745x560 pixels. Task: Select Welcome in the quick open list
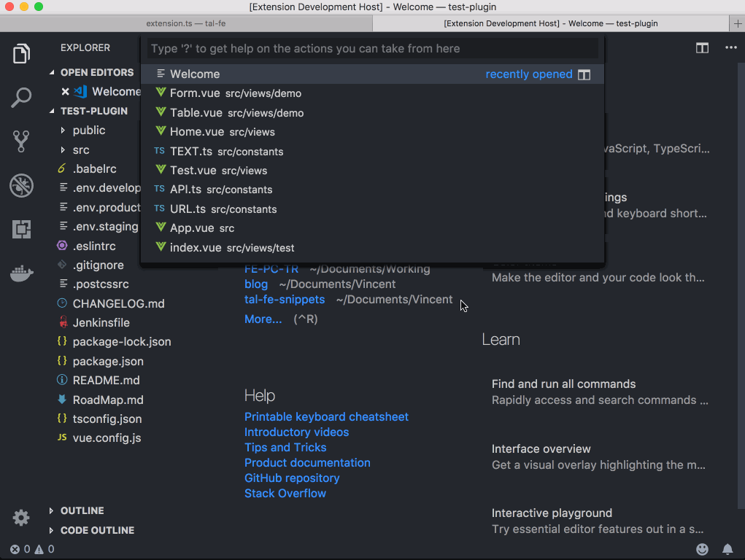372,74
